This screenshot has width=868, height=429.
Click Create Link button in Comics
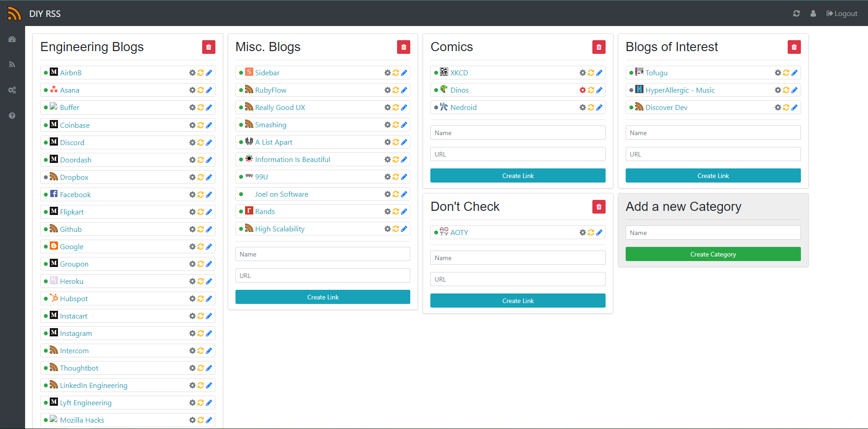point(518,176)
